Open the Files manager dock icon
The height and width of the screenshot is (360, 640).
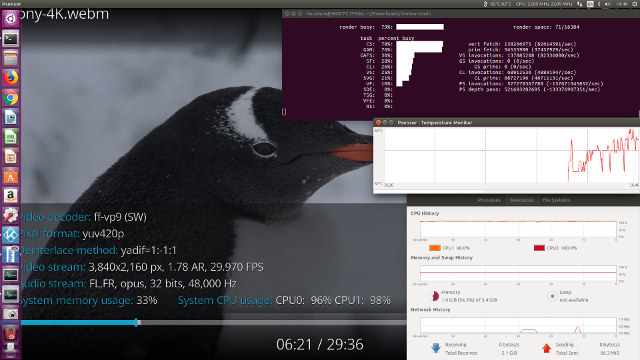(10, 58)
